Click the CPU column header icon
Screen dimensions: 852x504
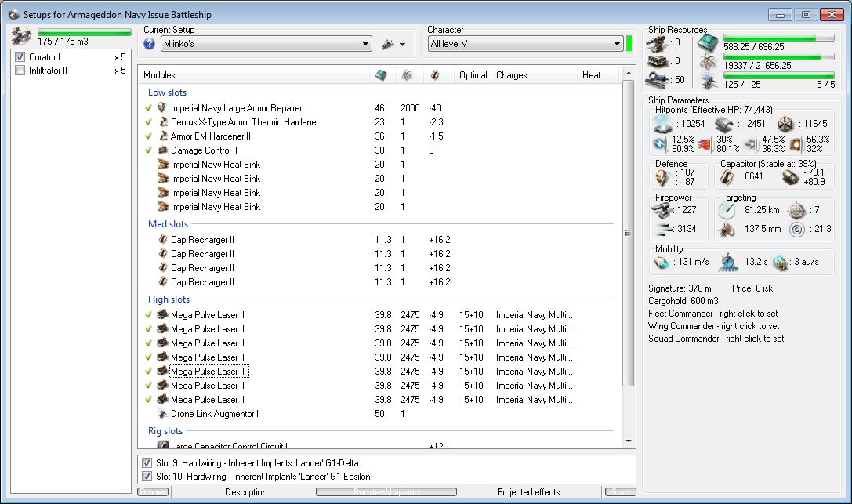[381, 75]
